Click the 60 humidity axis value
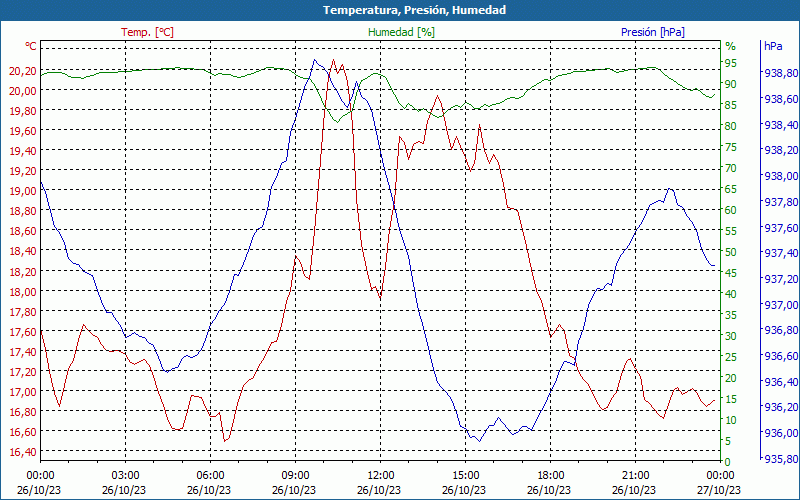The height and width of the screenshot is (500, 800). [731, 210]
